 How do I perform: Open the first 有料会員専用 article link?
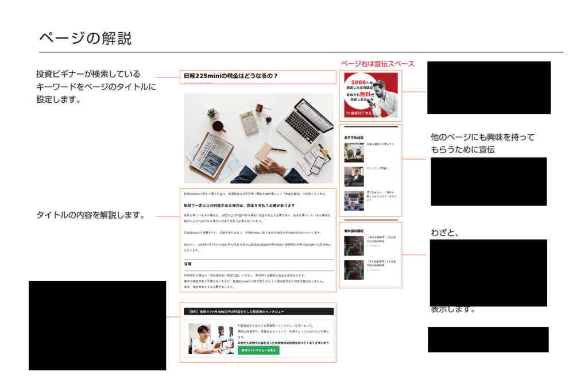[381, 239]
